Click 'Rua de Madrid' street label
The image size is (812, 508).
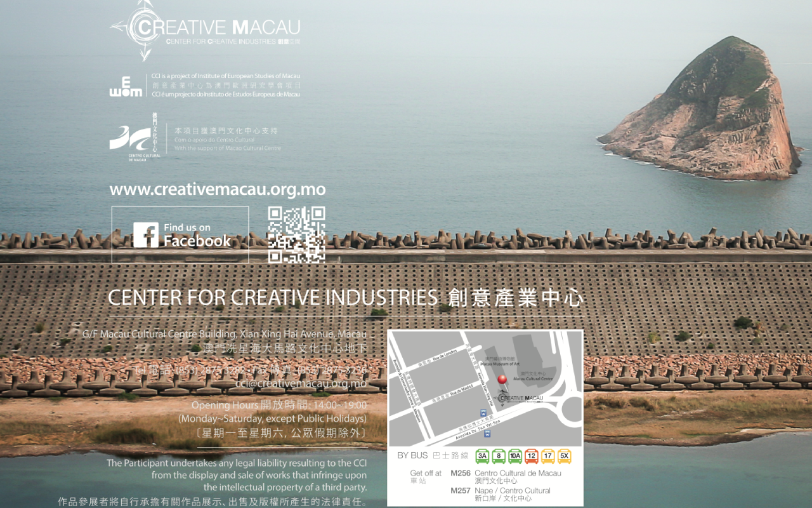coord(462,391)
